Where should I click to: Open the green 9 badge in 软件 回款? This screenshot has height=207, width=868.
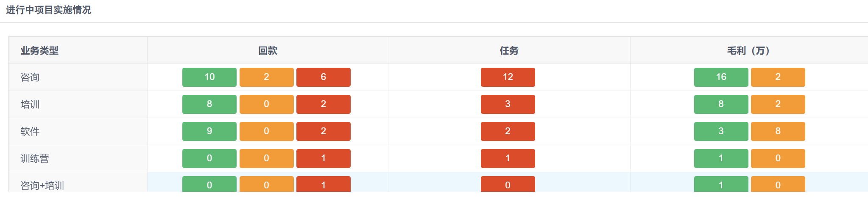pos(209,131)
